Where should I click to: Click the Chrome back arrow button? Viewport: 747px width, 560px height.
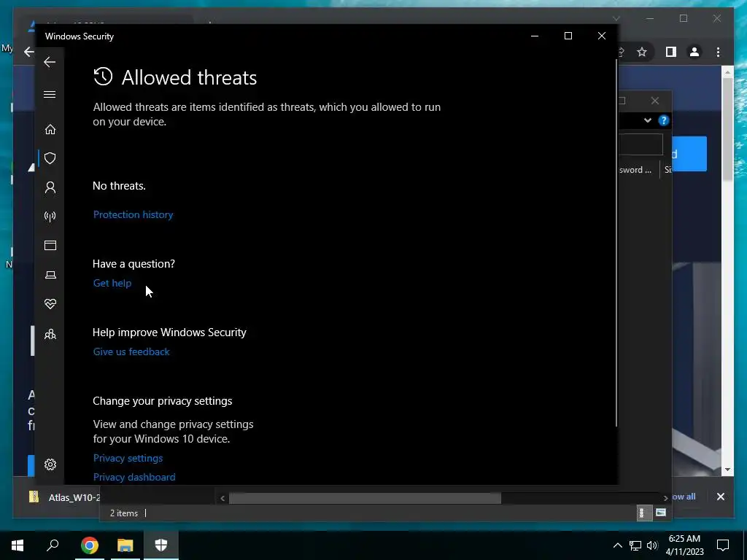pyautogui.click(x=29, y=52)
